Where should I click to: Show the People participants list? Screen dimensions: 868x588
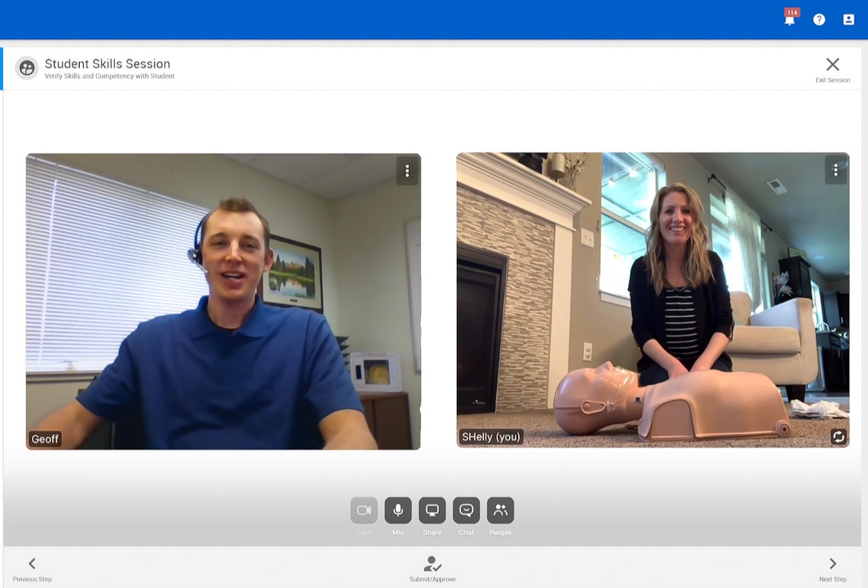pyautogui.click(x=500, y=511)
